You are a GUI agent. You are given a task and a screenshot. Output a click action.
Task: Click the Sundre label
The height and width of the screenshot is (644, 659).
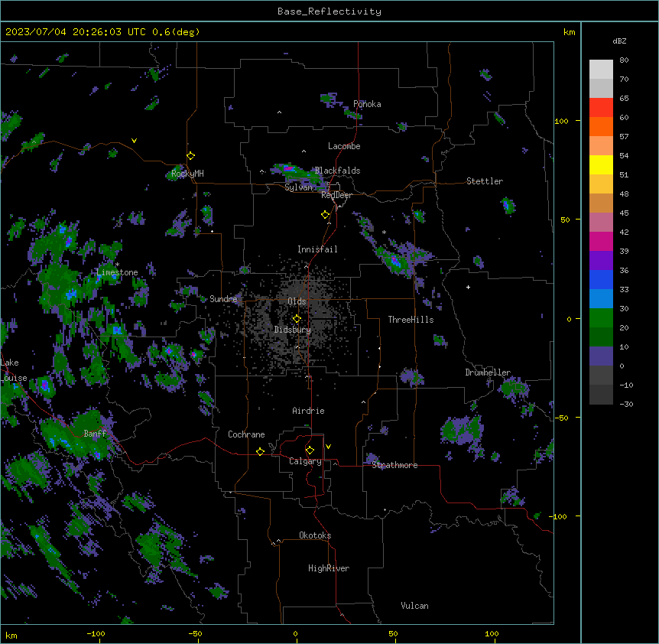[223, 299]
